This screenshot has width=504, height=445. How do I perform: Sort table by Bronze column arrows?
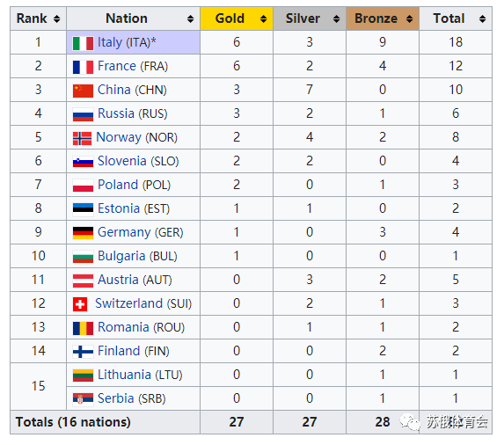tap(409, 18)
